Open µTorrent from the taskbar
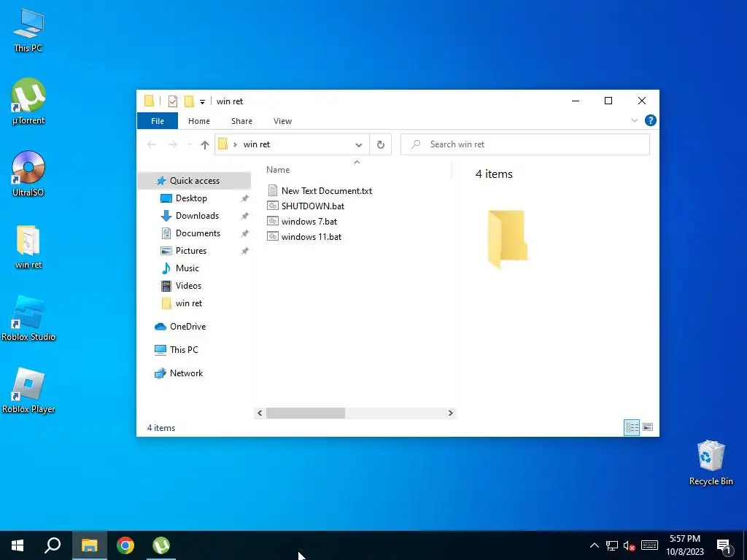Screen dimensions: 747x560 point(161,545)
